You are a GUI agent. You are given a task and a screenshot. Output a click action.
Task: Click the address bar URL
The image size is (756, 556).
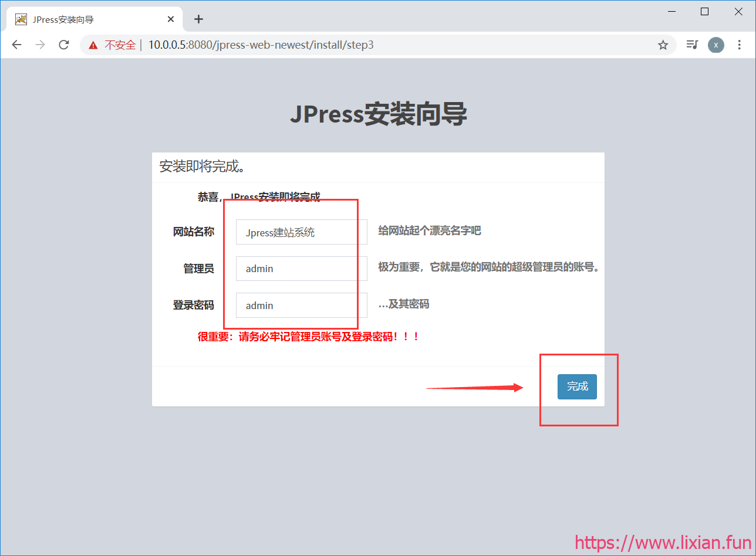click(x=261, y=45)
